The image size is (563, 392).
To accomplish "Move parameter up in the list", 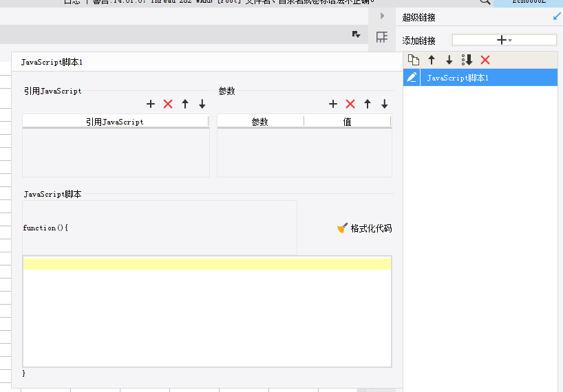I will [368, 104].
